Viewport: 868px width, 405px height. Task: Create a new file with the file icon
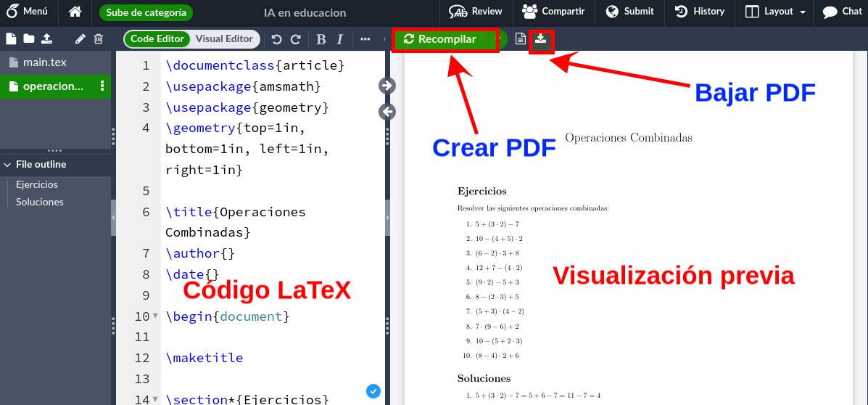coord(11,39)
